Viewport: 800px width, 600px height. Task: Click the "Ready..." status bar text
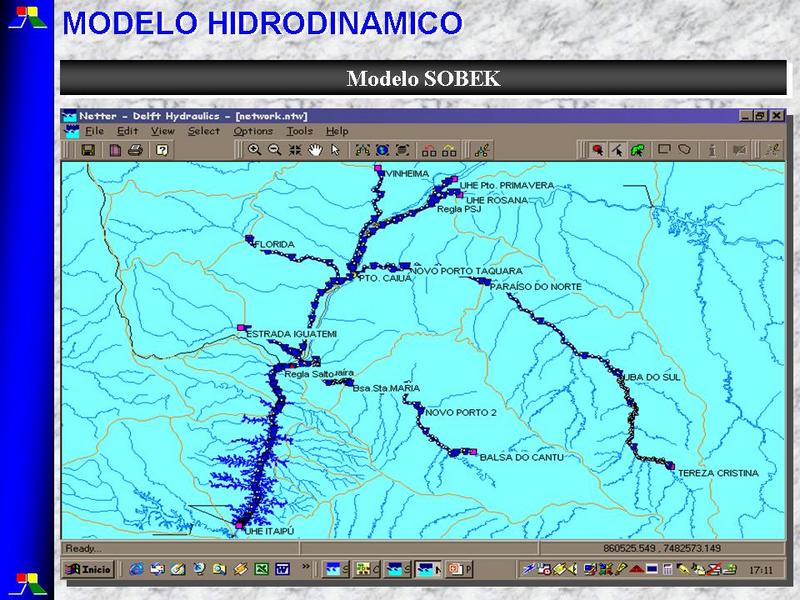81,548
